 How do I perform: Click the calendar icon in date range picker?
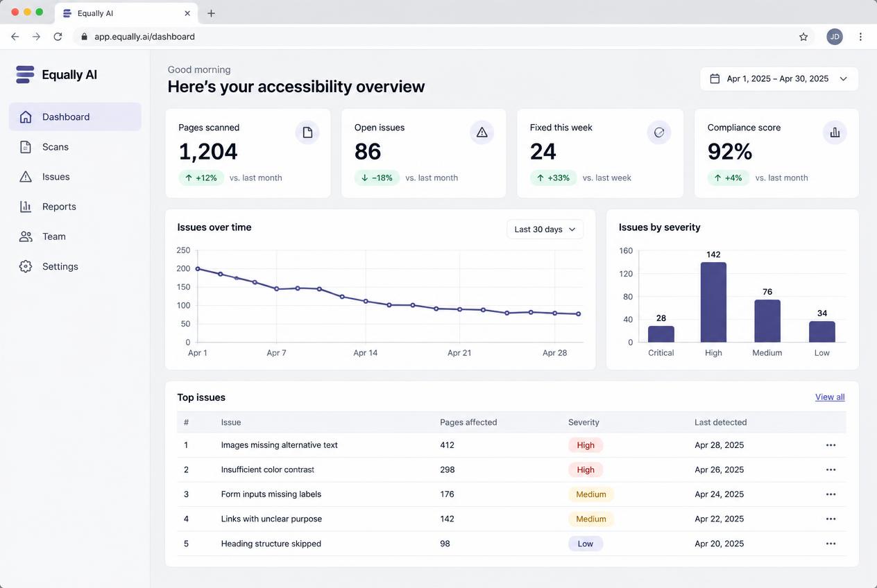(715, 78)
